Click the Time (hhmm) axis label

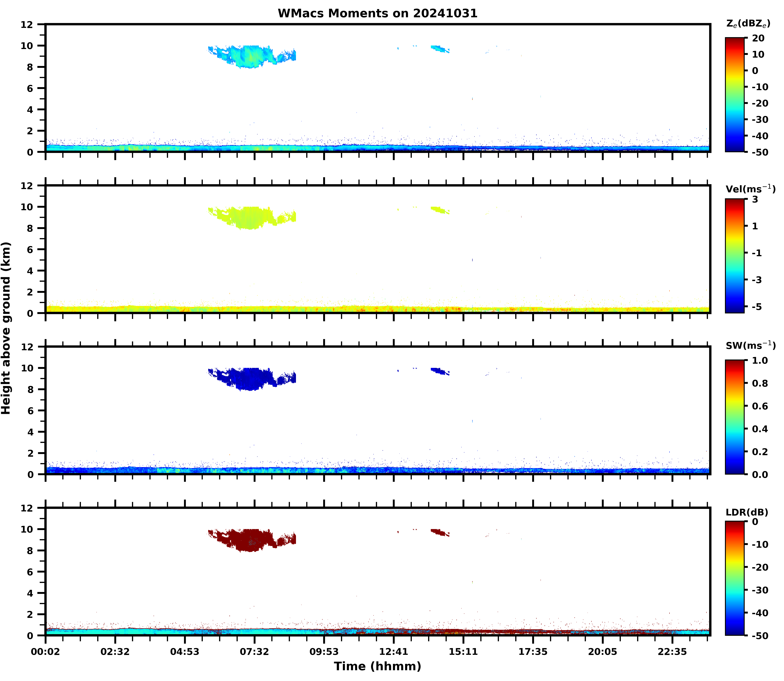pyautogui.click(x=377, y=666)
